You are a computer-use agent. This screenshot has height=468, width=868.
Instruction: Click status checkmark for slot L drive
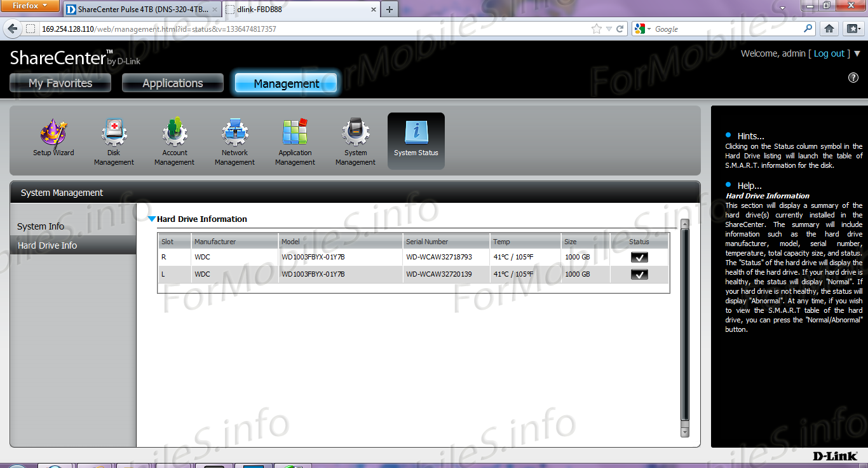coord(639,275)
